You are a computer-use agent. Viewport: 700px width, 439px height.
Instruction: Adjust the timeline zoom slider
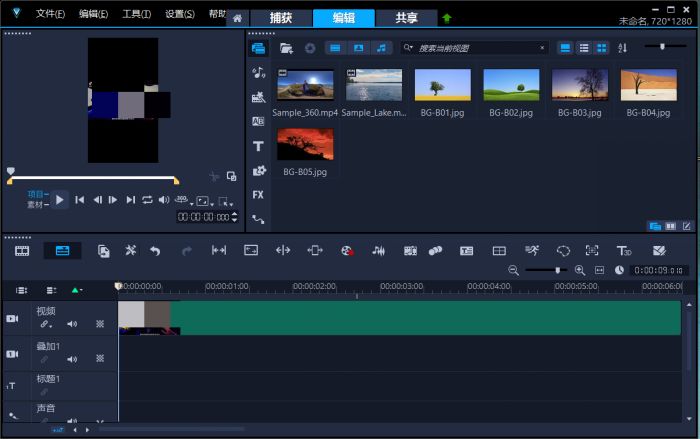coord(546,270)
